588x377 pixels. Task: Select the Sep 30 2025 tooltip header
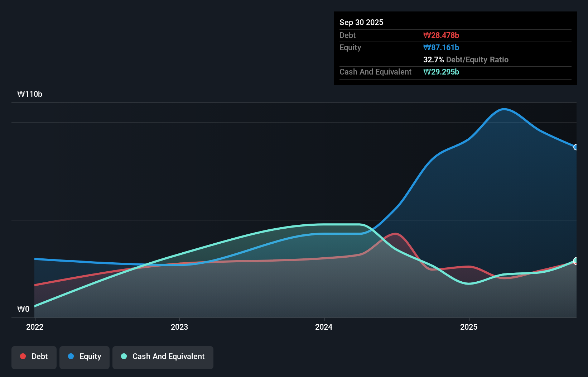pyautogui.click(x=361, y=22)
